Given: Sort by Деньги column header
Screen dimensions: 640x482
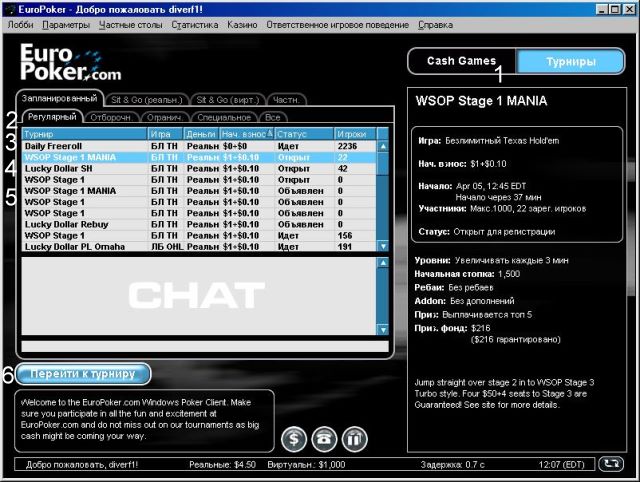Looking at the screenshot, I should (202, 134).
